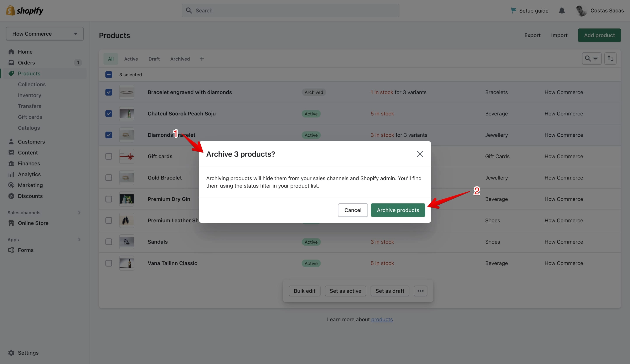The height and width of the screenshot is (364, 630).
Task: Open more actions ellipsis button
Action: 420,291
